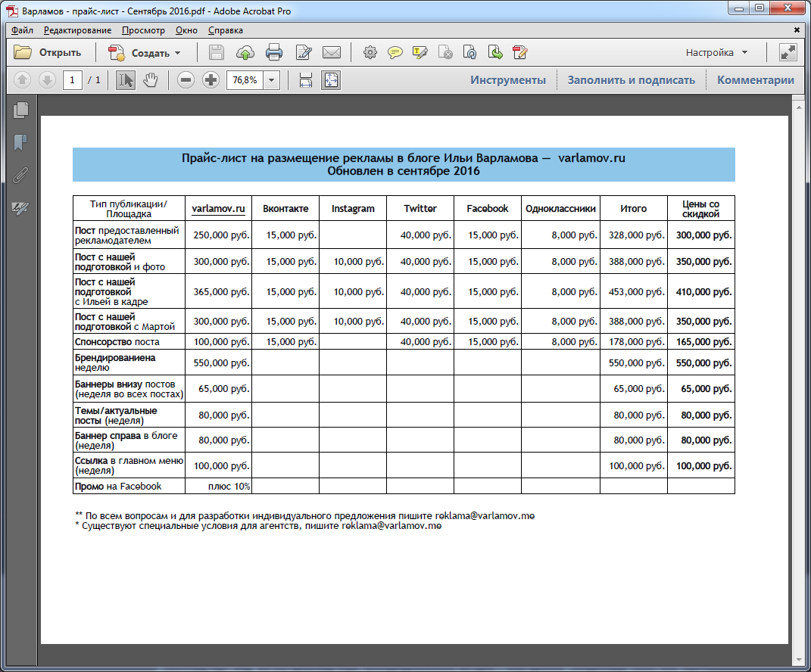This screenshot has height=672, width=811.
Task: Click the 'Цены со скидкой' column header
Action: [x=701, y=209]
